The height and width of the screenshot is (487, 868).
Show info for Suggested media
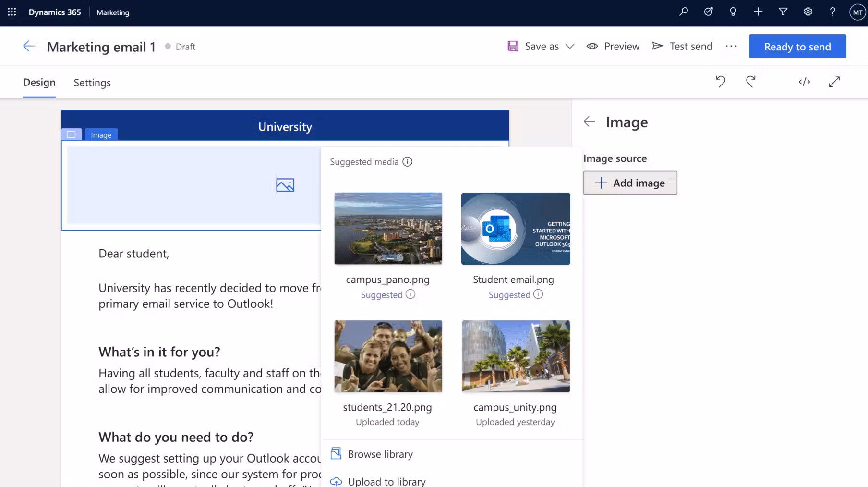(408, 162)
